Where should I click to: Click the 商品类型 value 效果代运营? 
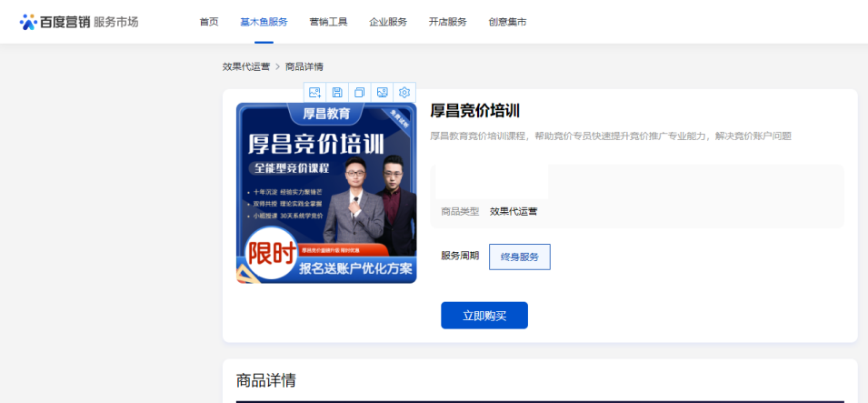[514, 211]
